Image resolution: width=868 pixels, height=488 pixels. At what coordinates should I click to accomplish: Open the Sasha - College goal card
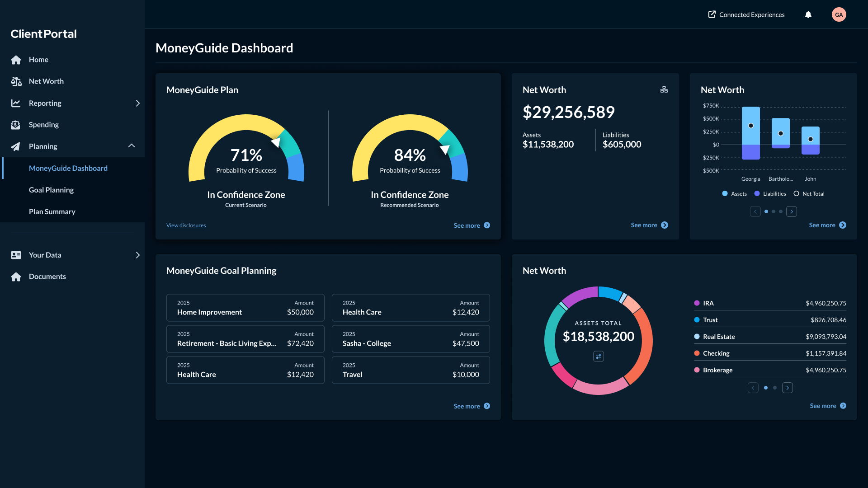tap(411, 339)
